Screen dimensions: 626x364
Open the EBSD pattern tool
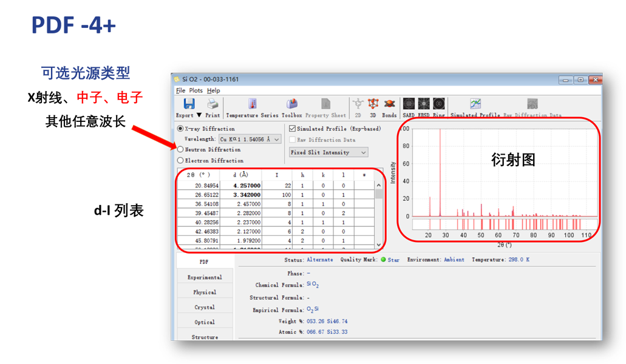(424, 104)
